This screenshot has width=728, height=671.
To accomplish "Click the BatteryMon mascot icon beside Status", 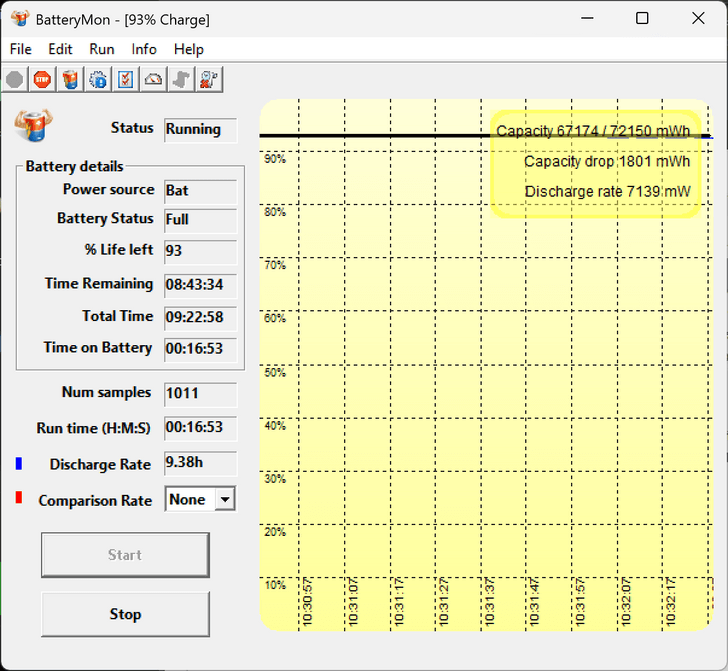I will [x=33, y=125].
